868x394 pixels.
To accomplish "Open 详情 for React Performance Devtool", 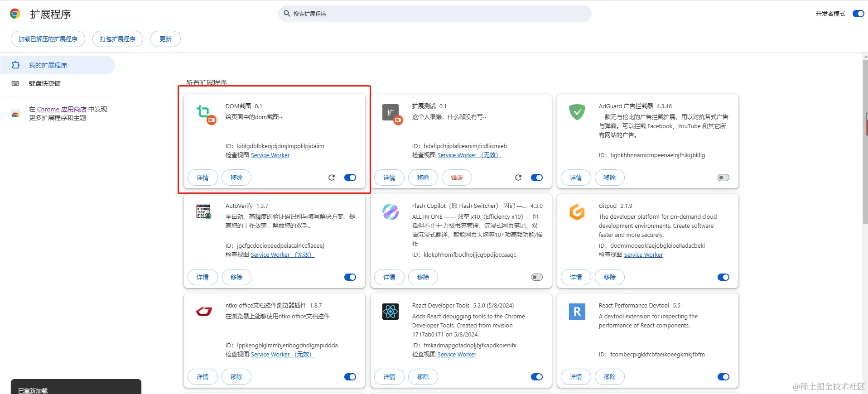I will pos(576,377).
